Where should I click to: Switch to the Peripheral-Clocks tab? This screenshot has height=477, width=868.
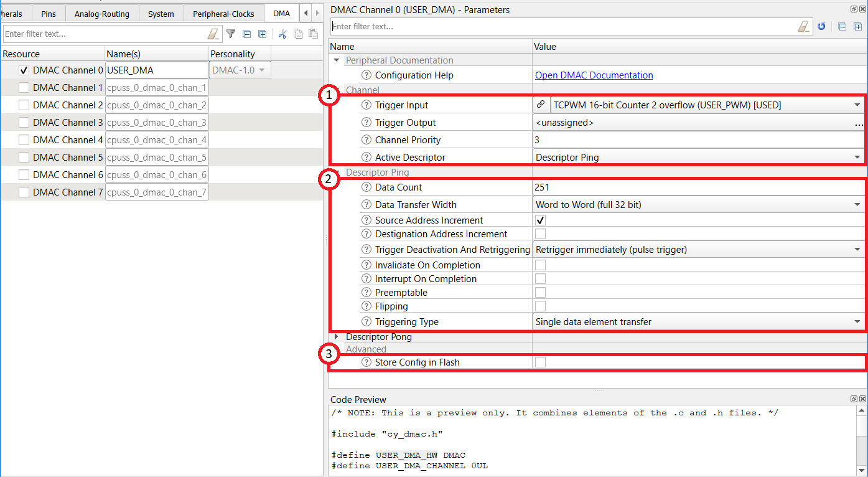click(x=223, y=14)
